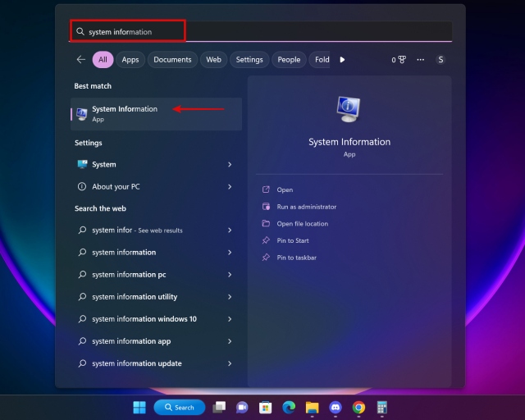
Task: Click the large System Information preview icon
Action: [x=349, y=109]
